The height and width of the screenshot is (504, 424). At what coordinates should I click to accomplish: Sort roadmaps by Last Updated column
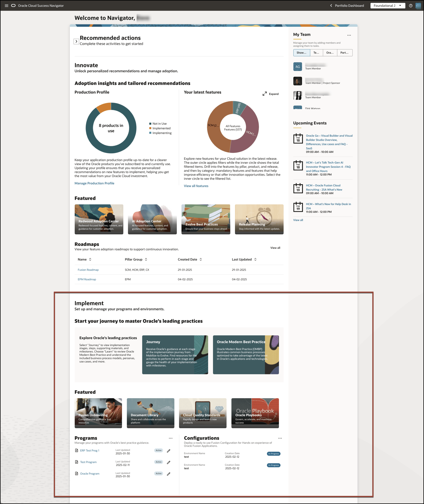255,259
